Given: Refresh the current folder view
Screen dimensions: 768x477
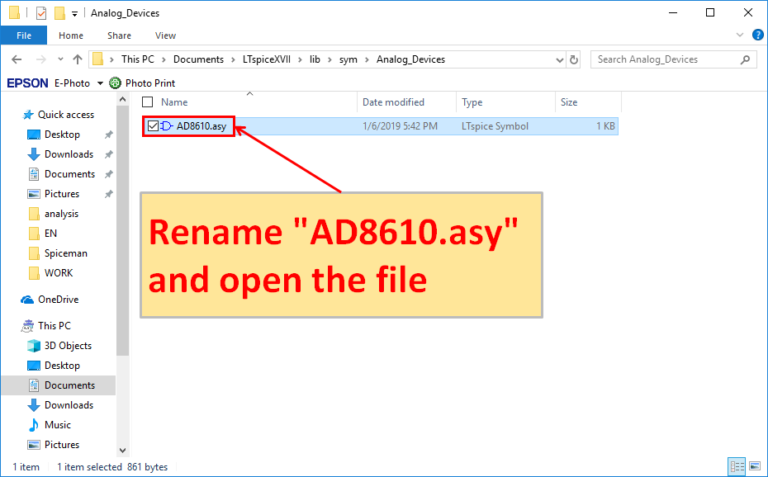Looking at the screenshot, I should (x=573, y=59).
